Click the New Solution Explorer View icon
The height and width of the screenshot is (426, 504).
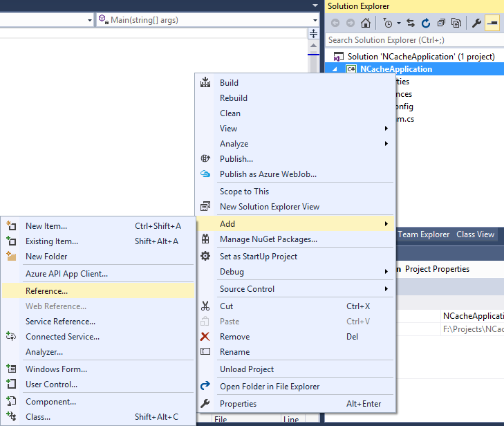pos(205,206)
